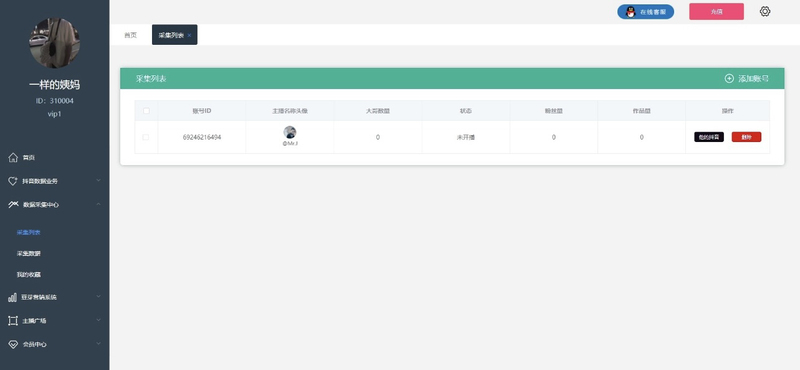Click the red delete button in the row
Image resolution: width=800 pixels, height=370 pixels.
(746, 137)
